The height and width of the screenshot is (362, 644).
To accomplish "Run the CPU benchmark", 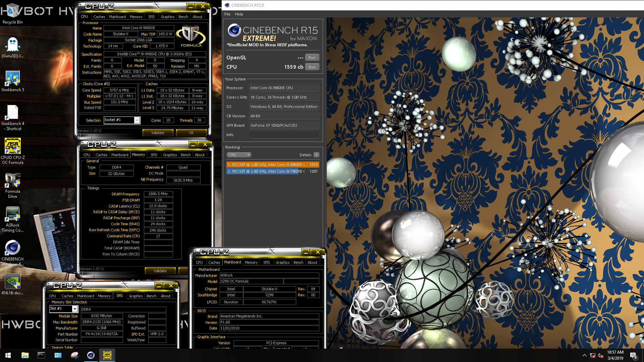I will (312, 67).
